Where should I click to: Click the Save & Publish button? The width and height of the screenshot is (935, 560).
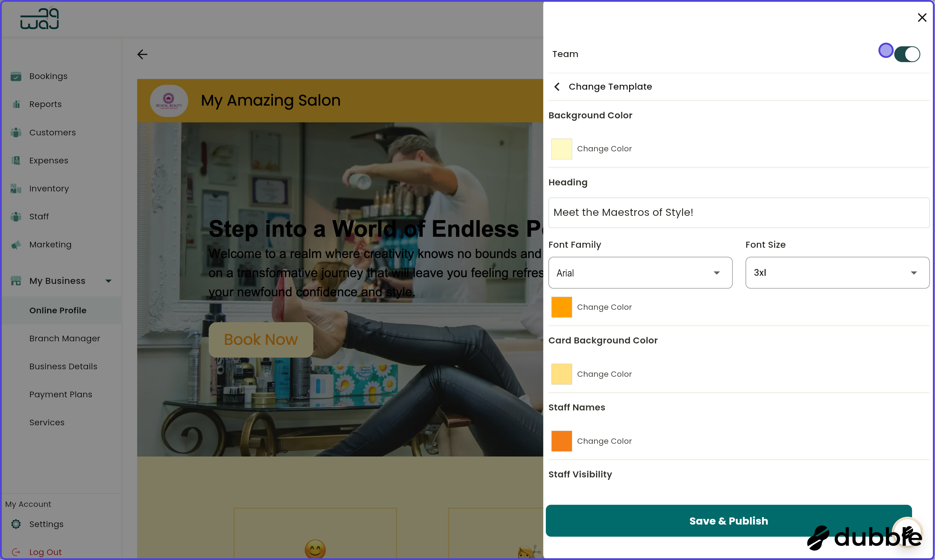[x=728, y=521]
